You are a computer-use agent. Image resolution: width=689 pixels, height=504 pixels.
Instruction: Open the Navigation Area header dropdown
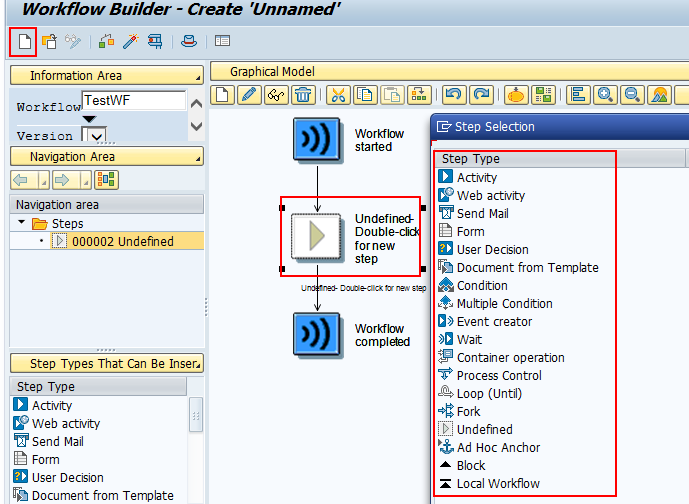pyautogui.click(x=198, y=160)
